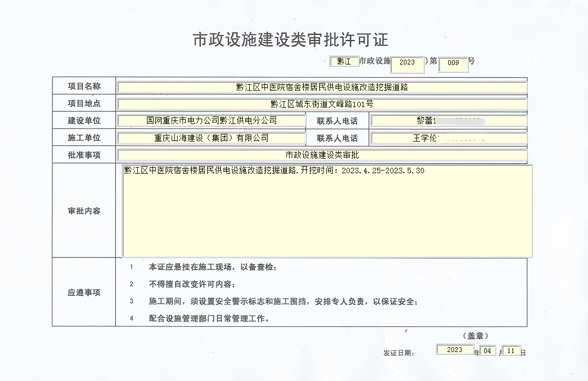Click the contact phone field for 黎蕾

pyautogui.click(x=449, y=120)
